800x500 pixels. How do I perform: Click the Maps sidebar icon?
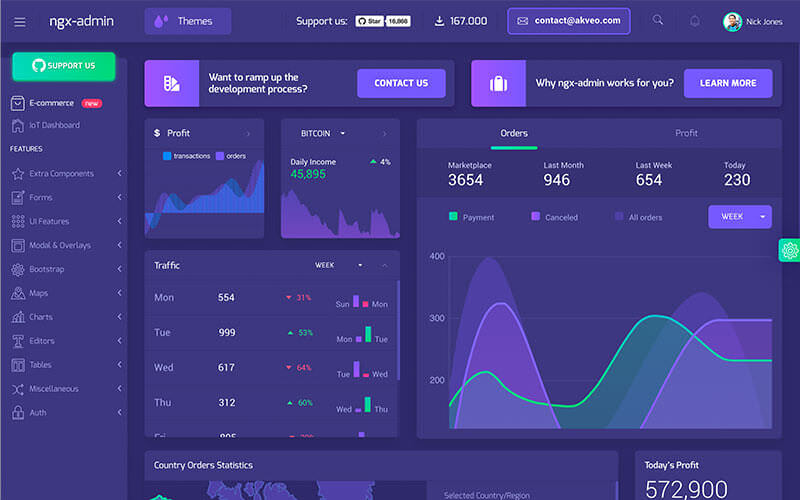click(x=18, y=293)
